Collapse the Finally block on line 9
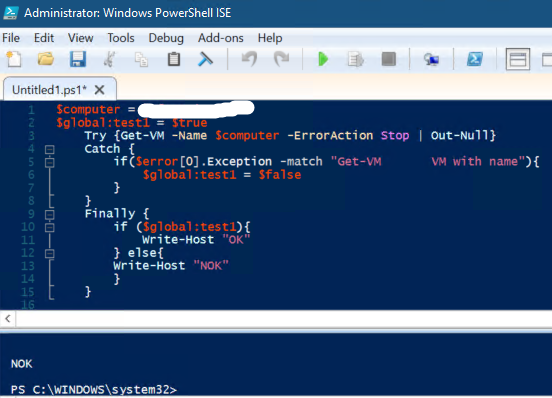The width and height of the screenshot is (552, 398). tap(50, 214)
